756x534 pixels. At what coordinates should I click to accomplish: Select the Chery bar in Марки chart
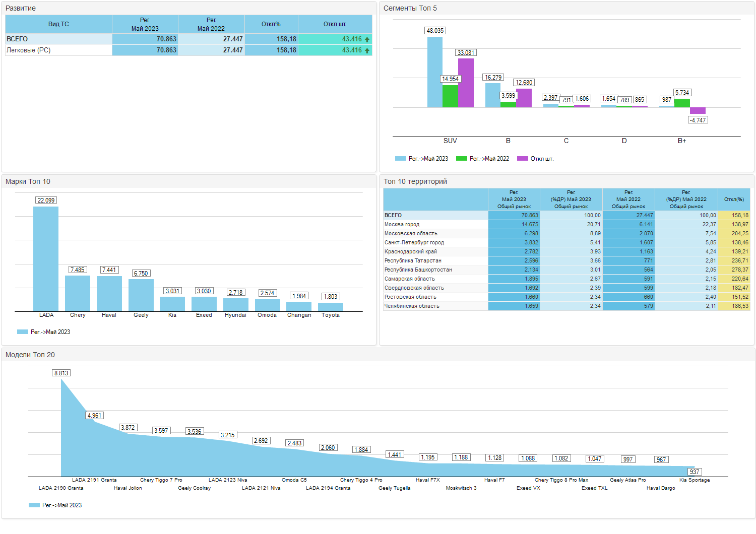(x=78, y=293)
